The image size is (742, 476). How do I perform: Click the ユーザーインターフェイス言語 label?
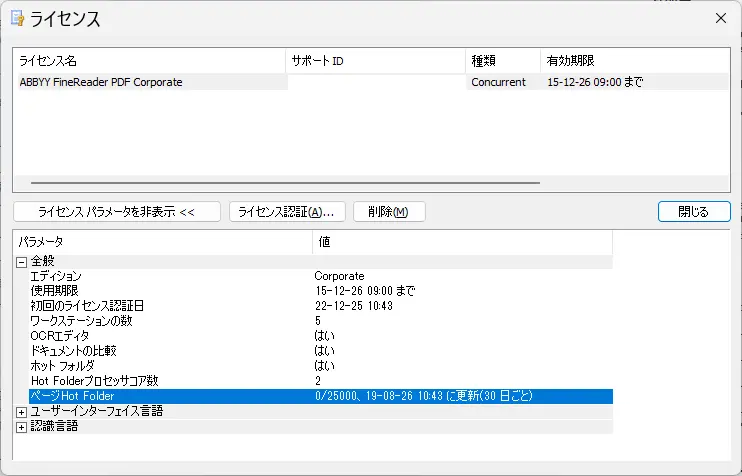click(97, 411)
